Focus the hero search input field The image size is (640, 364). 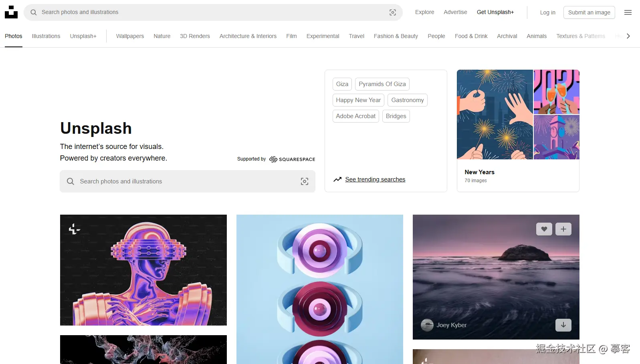pos(188,181)
